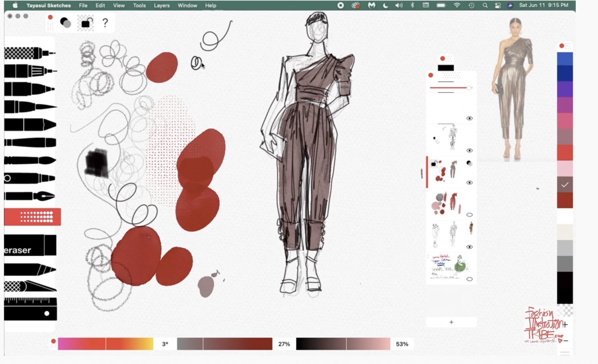Toggle visibility of the topmost layer
The height and width of the screenshot is (364, 598).
[x=470, y=119]
